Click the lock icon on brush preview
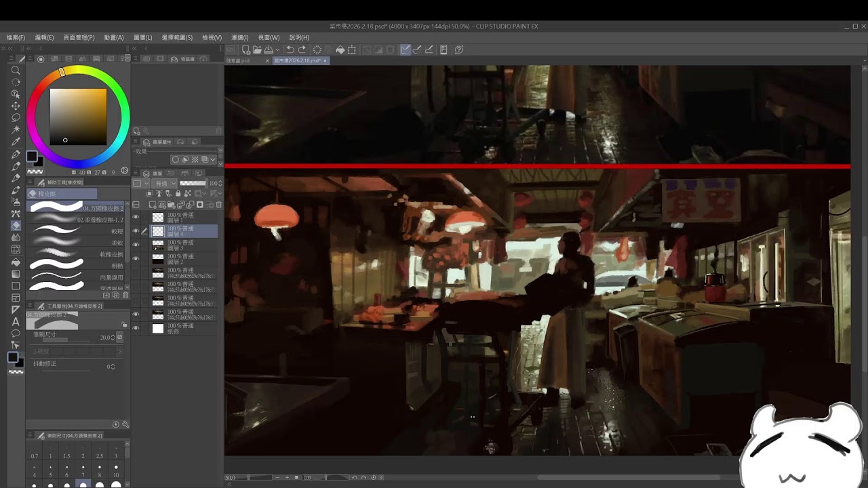The width and height of the screenshot is (868, 488). pos(124,325)
